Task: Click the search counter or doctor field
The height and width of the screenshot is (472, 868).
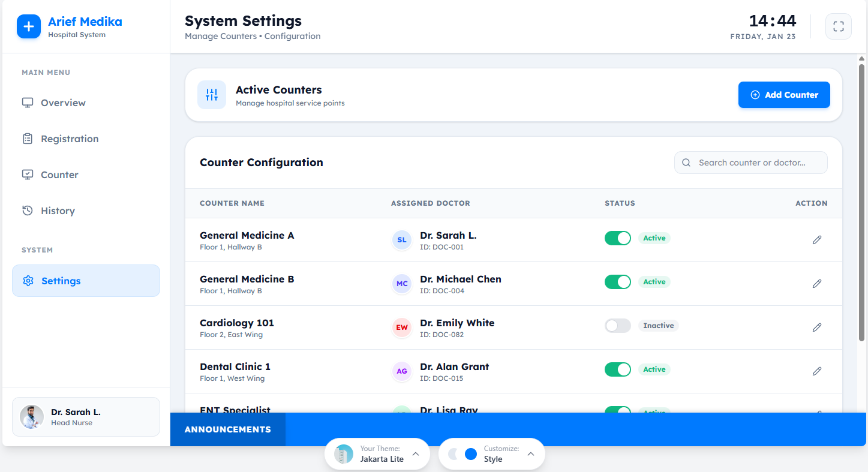Action: (x=751, y=163)
